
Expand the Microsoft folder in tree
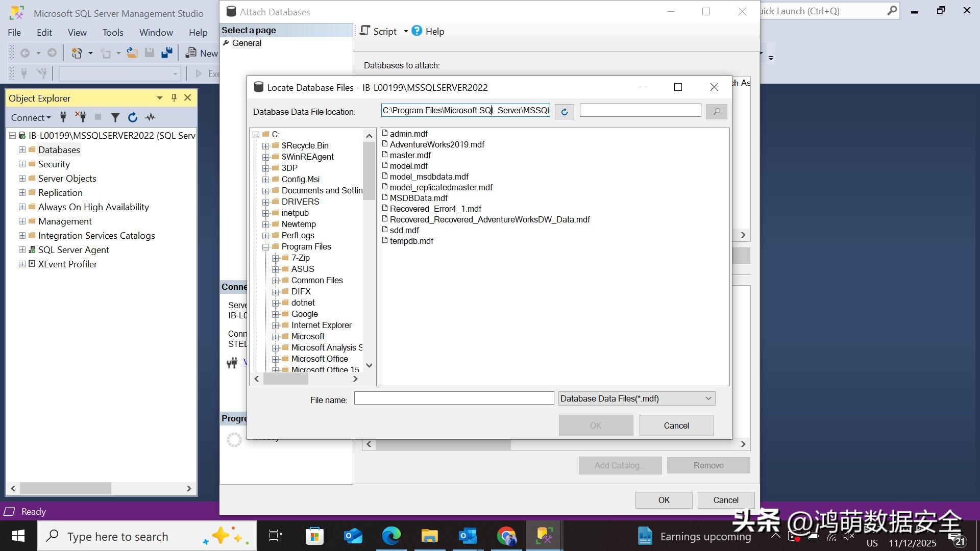[276, 337]
